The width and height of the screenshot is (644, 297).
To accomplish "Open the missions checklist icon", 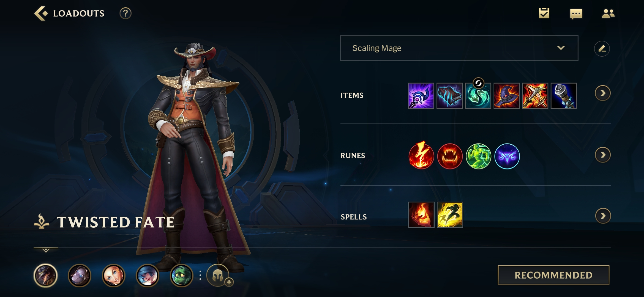I will 544,13.
